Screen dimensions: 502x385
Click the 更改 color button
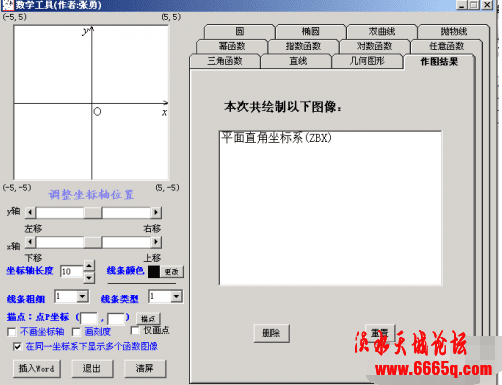171,272
